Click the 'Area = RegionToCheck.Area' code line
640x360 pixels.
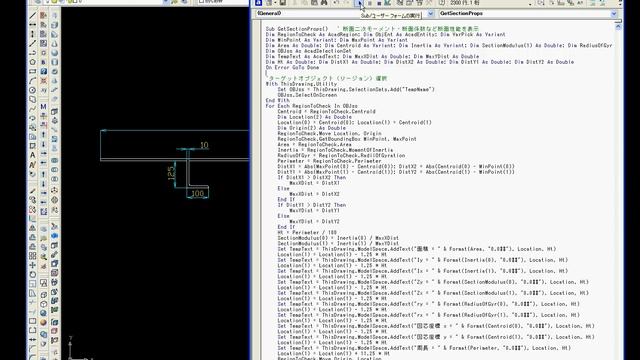(314, 144)
